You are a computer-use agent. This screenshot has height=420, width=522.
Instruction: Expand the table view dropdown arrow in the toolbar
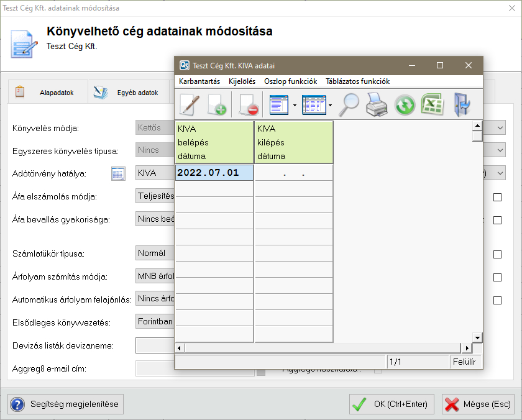tap(331, 105)
